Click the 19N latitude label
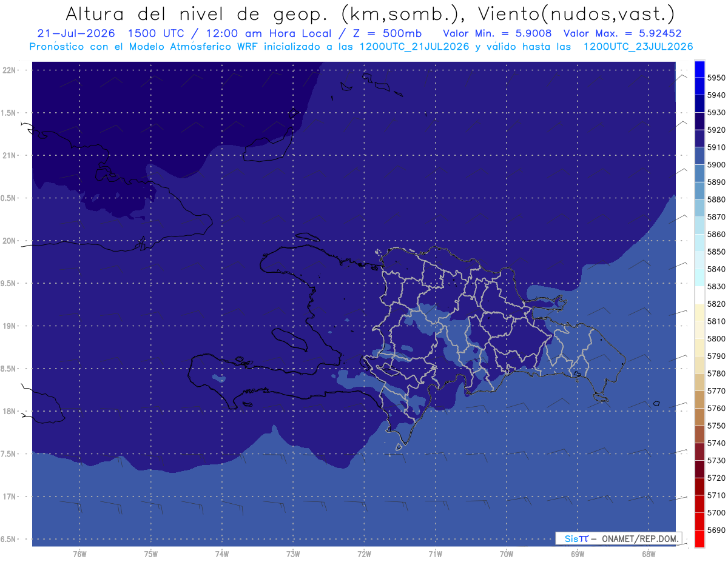Screen dimensions: 728x562 (x=10, y=326)
